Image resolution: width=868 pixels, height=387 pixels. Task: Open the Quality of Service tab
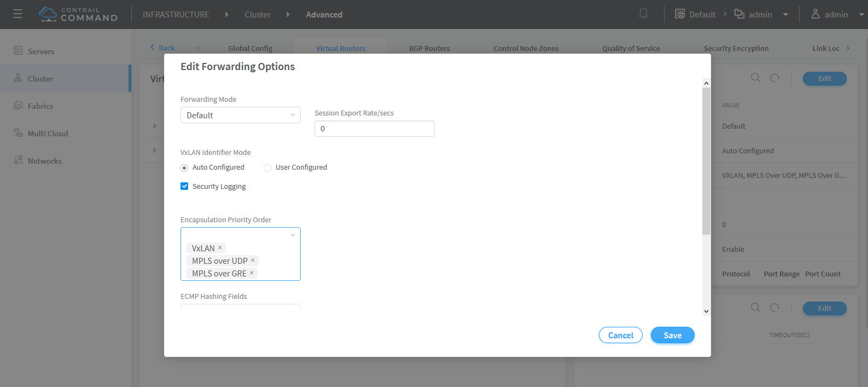[x=631, y=48]
